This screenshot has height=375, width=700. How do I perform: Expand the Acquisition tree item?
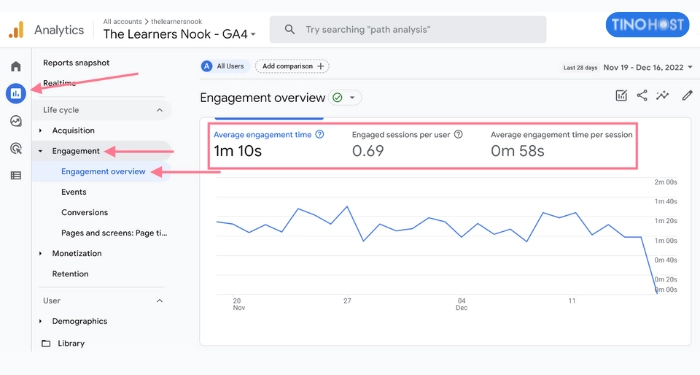click(40, 130)
